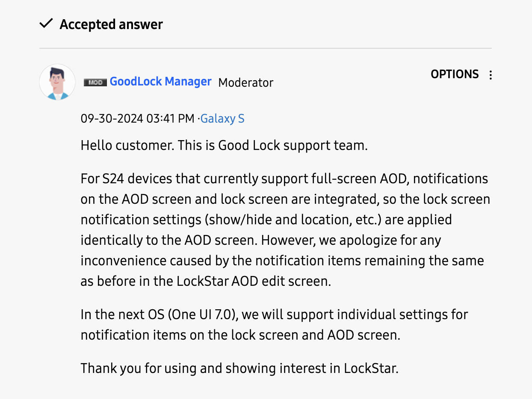Open GoodLock Manager's avatar picture

[57, 82]
